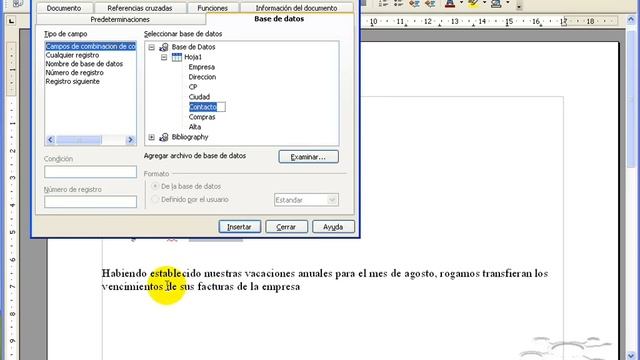Apply the yellow highlighting tool
This screenshot has width=640, height=360.
pyautogui.click(x=473, y=4)
